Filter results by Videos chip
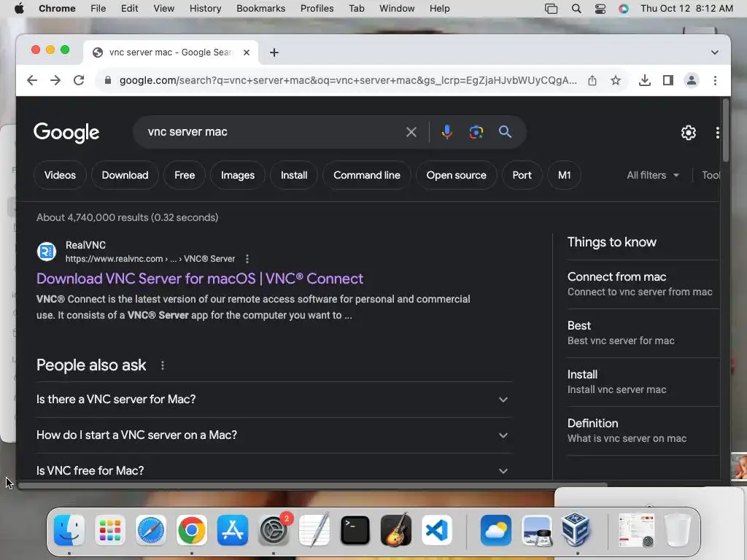This screenshot has width=747, height=560. pos(60,175)
